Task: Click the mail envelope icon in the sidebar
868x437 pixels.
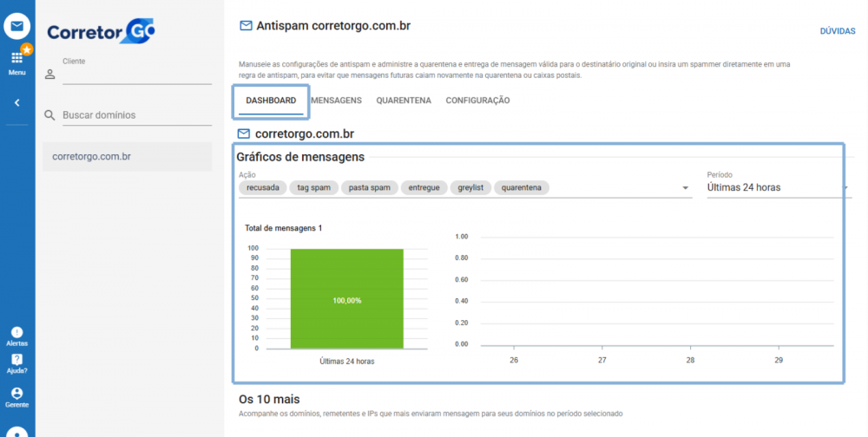Action: pyautogui.click(x=17, y=26)
